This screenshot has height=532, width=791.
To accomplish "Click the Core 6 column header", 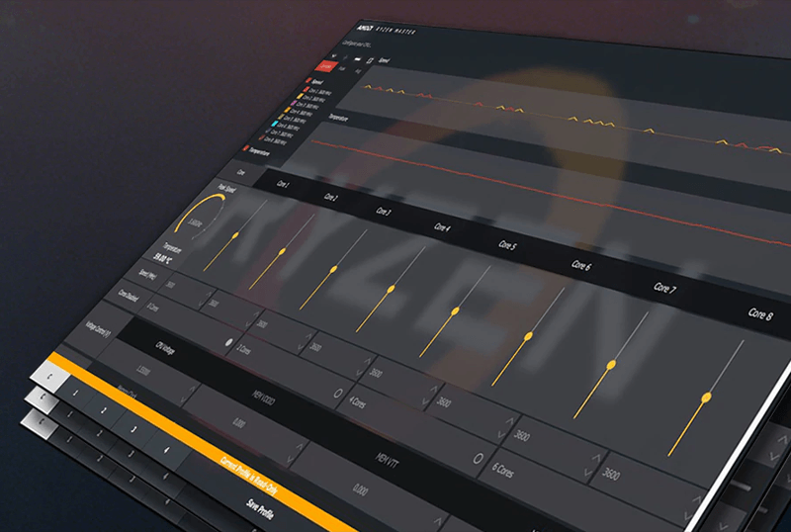I will [x=581, y=265].
